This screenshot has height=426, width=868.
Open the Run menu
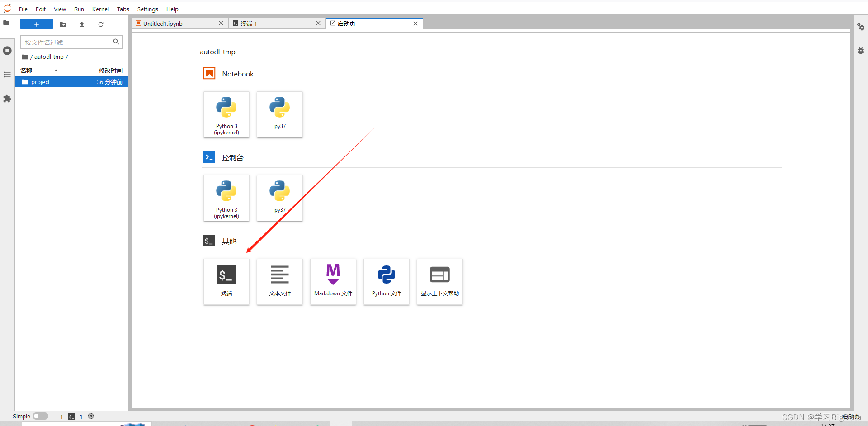coord(79,9)
